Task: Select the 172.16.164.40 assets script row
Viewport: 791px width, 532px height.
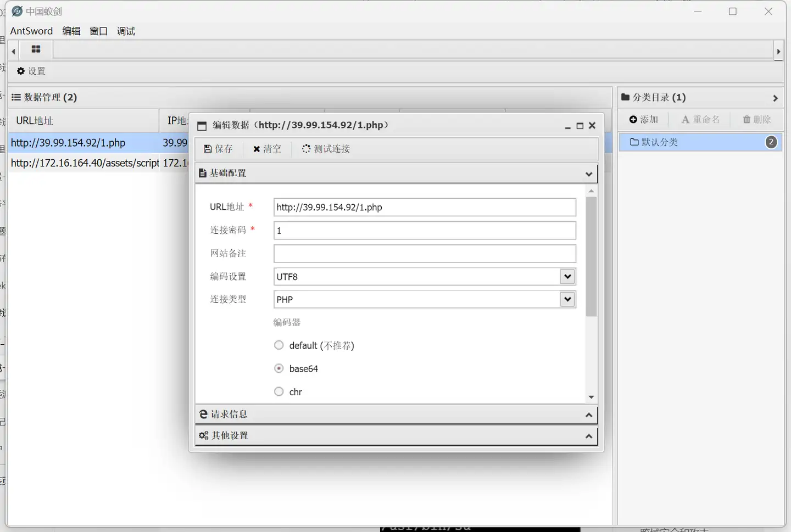Action: [x=99, y=163]
